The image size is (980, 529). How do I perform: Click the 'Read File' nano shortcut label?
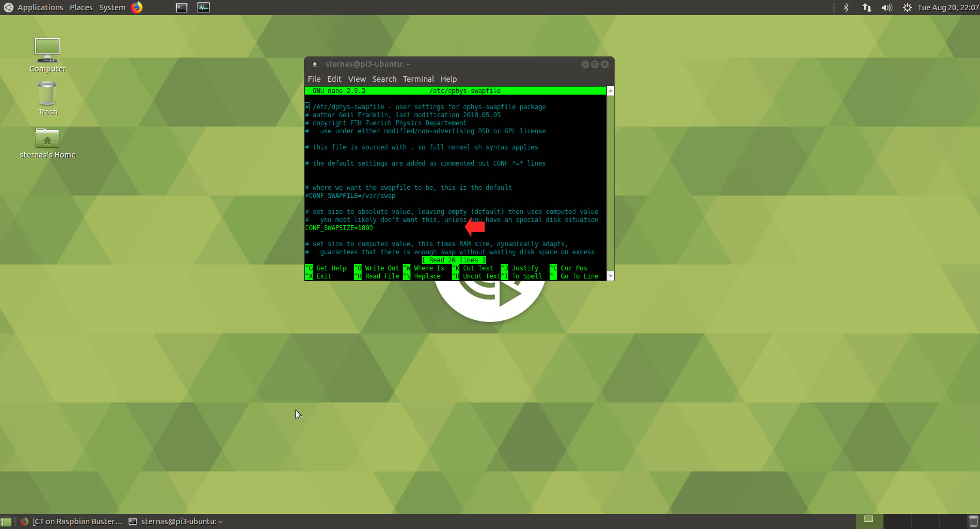pos(382,276)
